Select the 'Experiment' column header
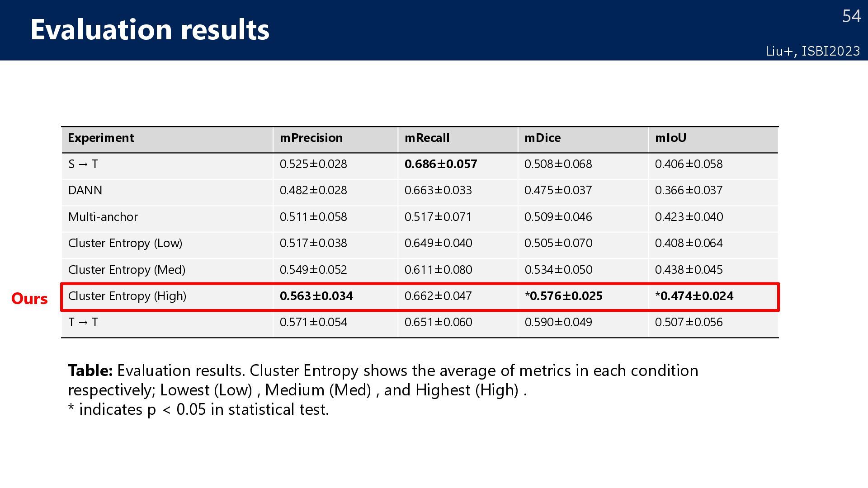Viewport: 868px width, 488px height. [101, 138]
